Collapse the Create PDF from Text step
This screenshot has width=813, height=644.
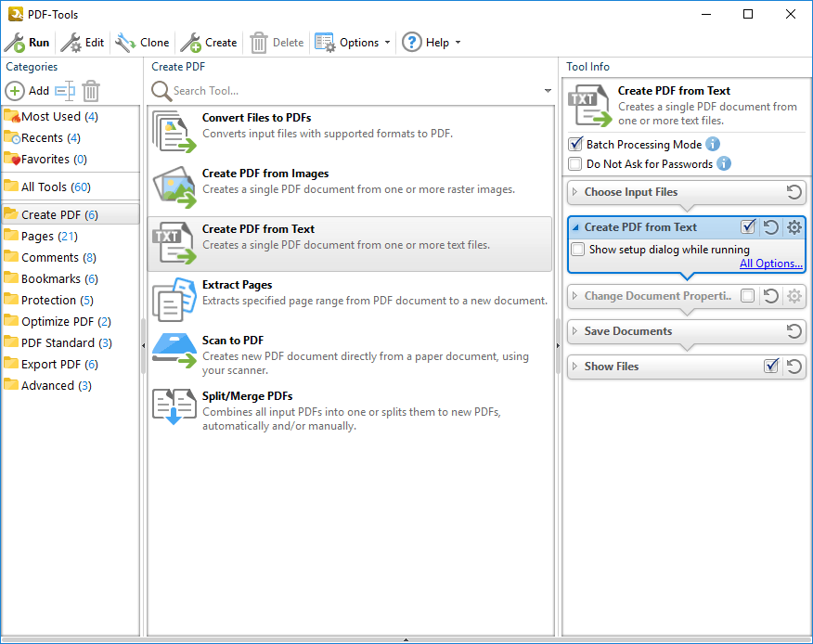coord(575,227)
